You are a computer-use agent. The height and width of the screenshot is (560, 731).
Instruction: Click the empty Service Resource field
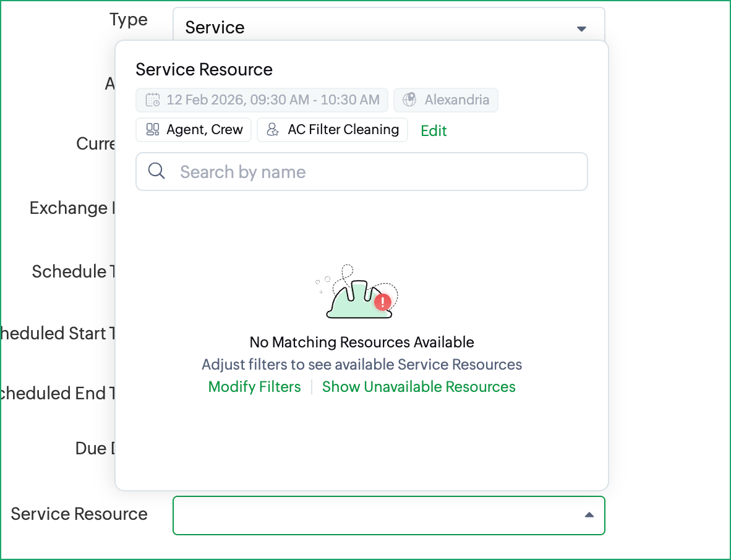coord(371,515)
